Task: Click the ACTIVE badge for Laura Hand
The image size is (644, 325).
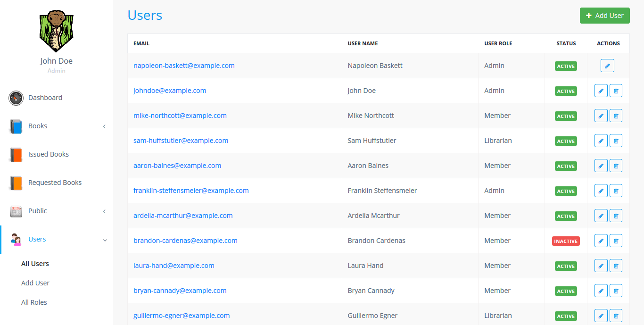Action: click(x=566, y=266)
